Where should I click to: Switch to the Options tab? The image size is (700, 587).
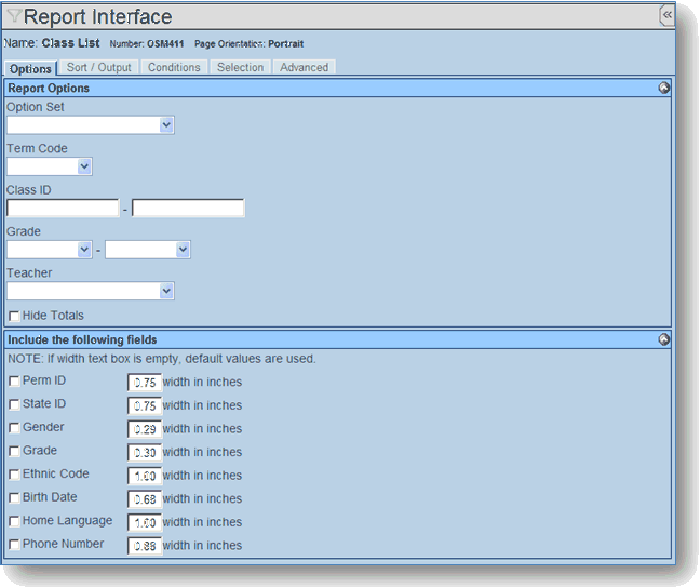point(30,69)
